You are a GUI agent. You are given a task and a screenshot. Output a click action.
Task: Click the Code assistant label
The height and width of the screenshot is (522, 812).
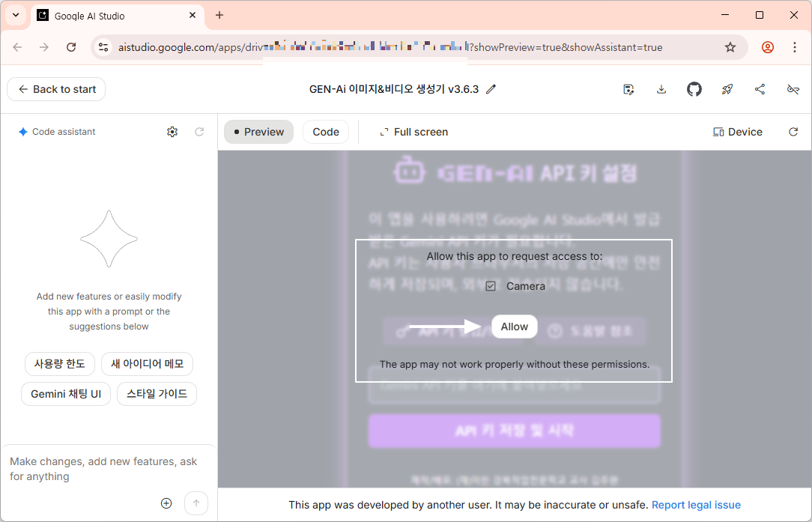(64, 132)
